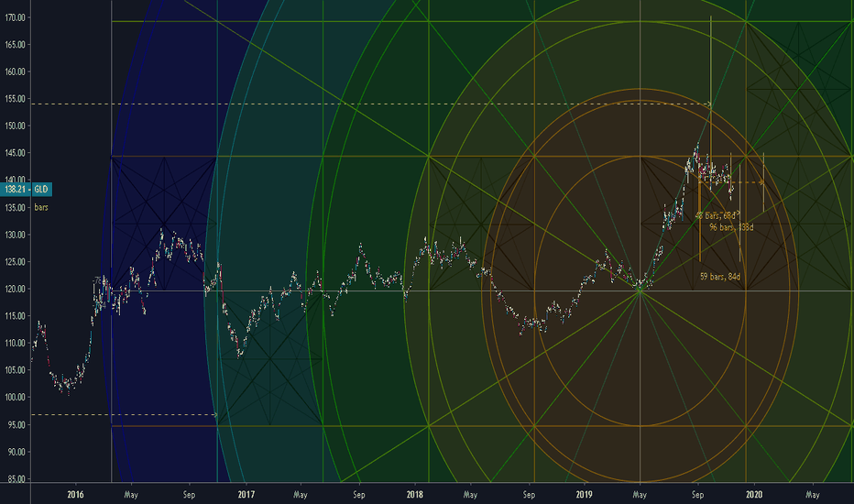Select the 105.00 price level label
Screen dimensions: 854x504
click(16, 370)
